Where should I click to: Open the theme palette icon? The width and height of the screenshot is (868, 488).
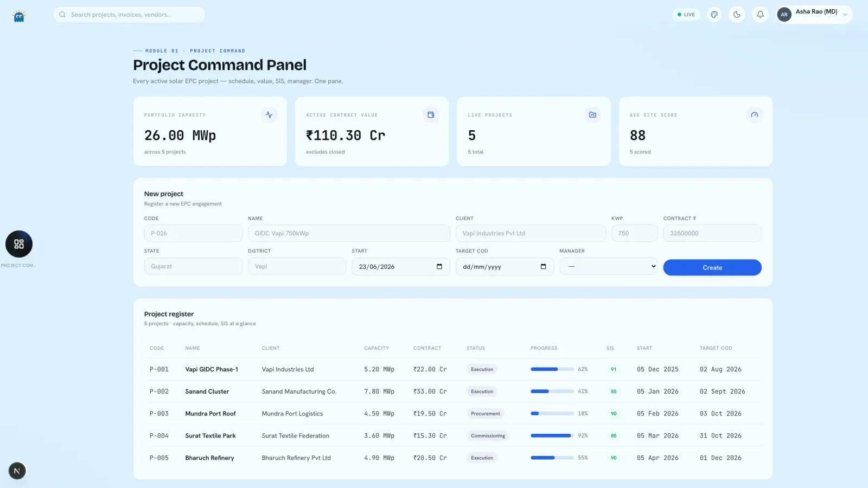pyautogui.click(x=714, y=15)
